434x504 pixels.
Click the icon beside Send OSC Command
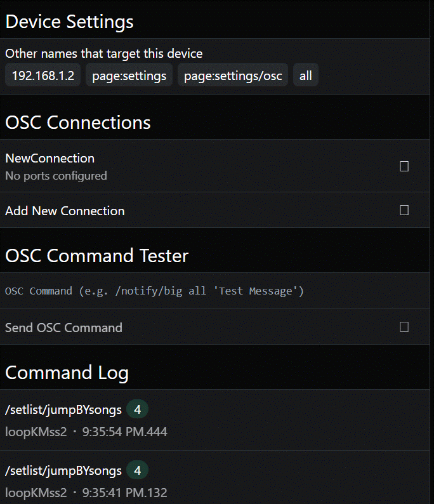pyautogui.click(x=404, y=327)
